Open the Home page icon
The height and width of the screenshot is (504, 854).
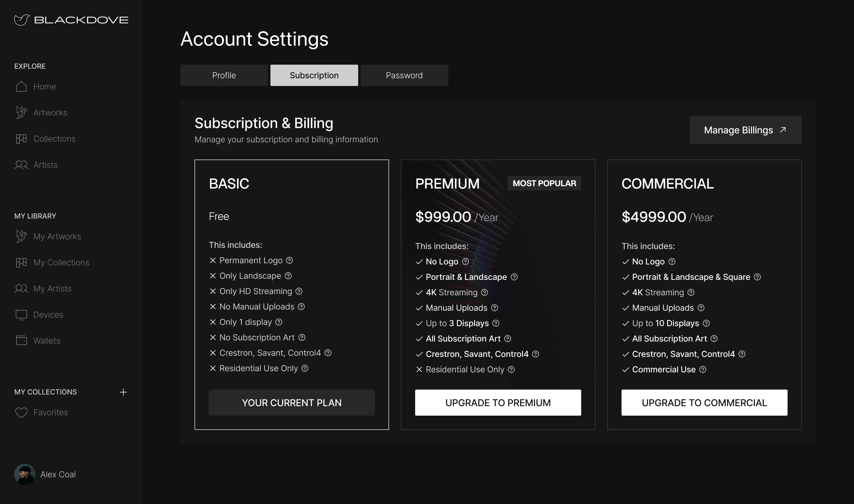click(21, 86)
